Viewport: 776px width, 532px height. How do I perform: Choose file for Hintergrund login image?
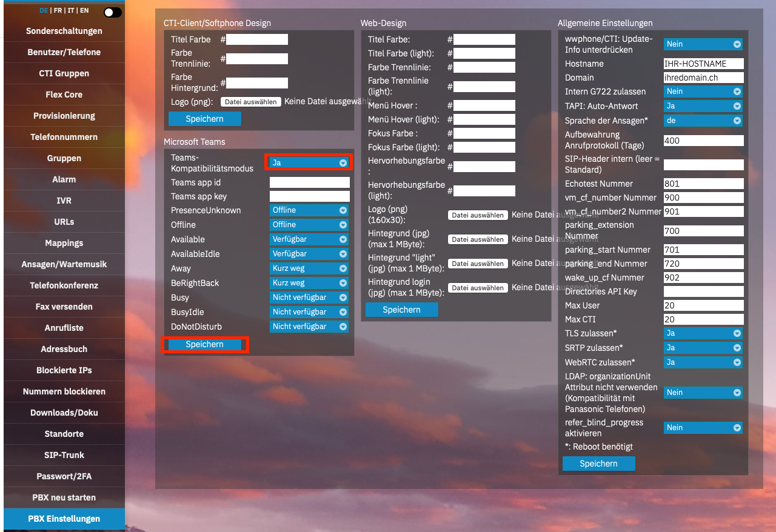(x=478, y=288)
